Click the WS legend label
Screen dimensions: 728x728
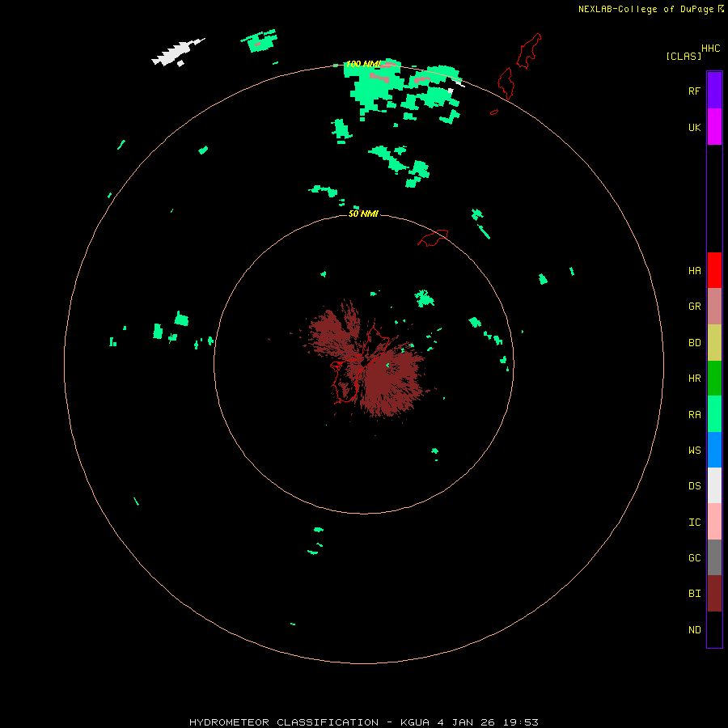tap(694, 450)
